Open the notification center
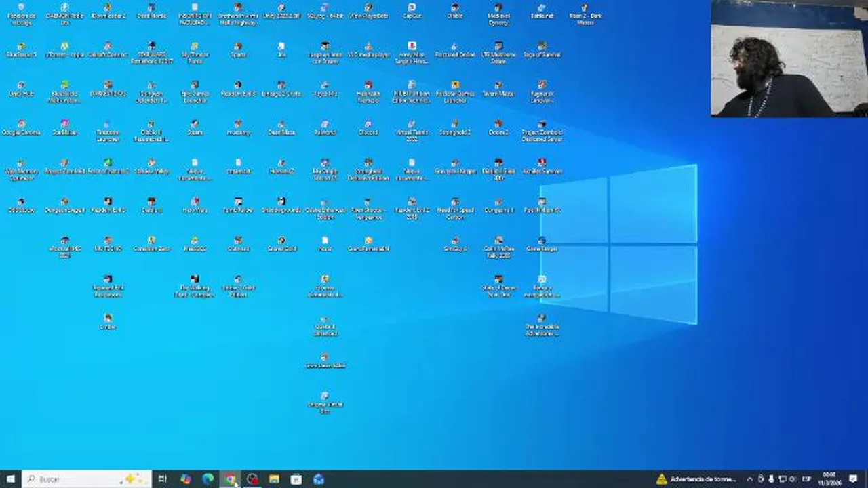 click(x=853, y=479)
